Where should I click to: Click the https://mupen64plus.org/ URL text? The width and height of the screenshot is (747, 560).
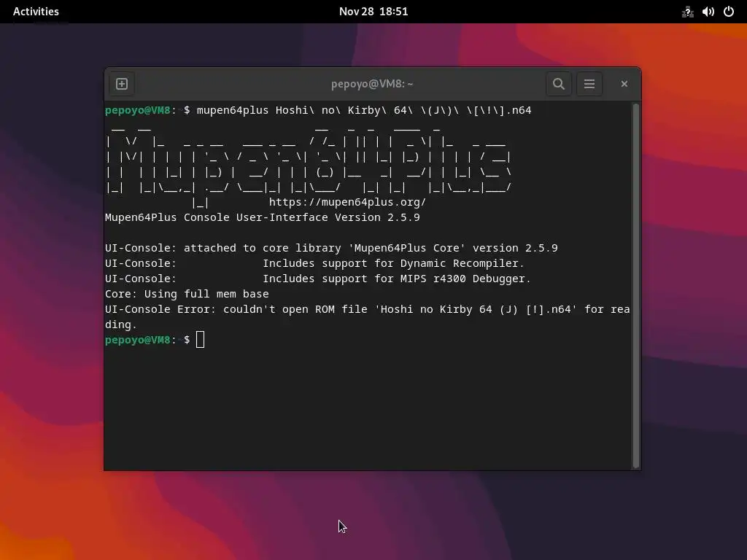click(347, 202)
